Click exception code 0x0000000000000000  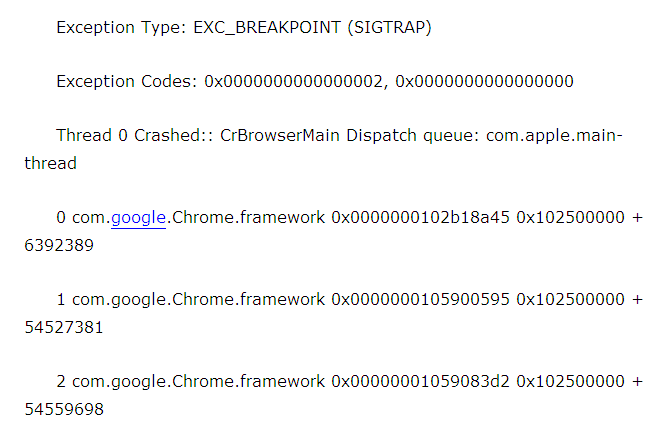click(x=484, y=81)
